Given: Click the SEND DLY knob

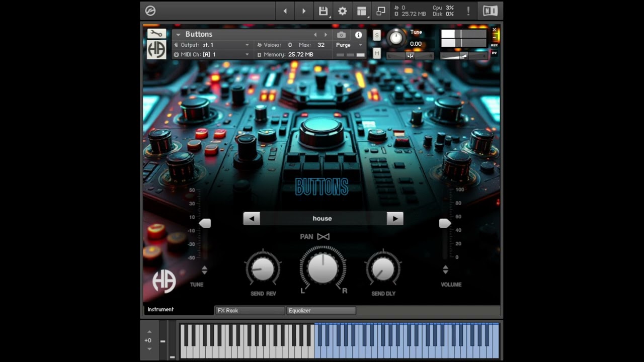Looking at the screenshot, I should click(383, 269).
